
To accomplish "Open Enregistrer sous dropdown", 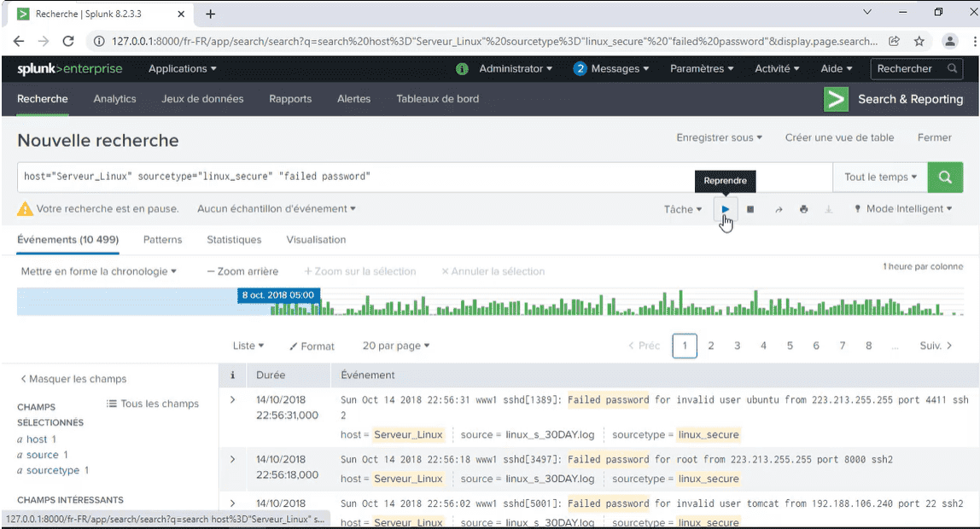I will tap(720, 137).
